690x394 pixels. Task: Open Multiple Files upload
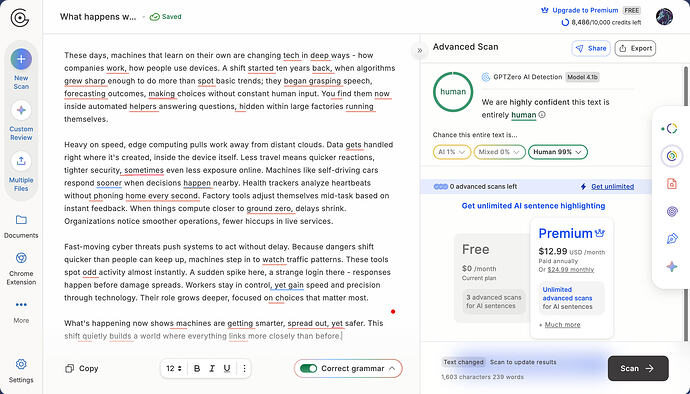[21, 172]
